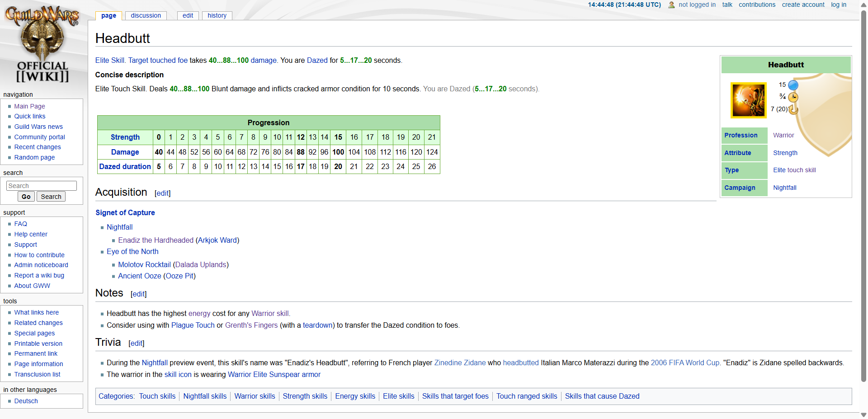This screenshot has width=868, height=419.
Task: Open Special pages
Action: (34, 333)
